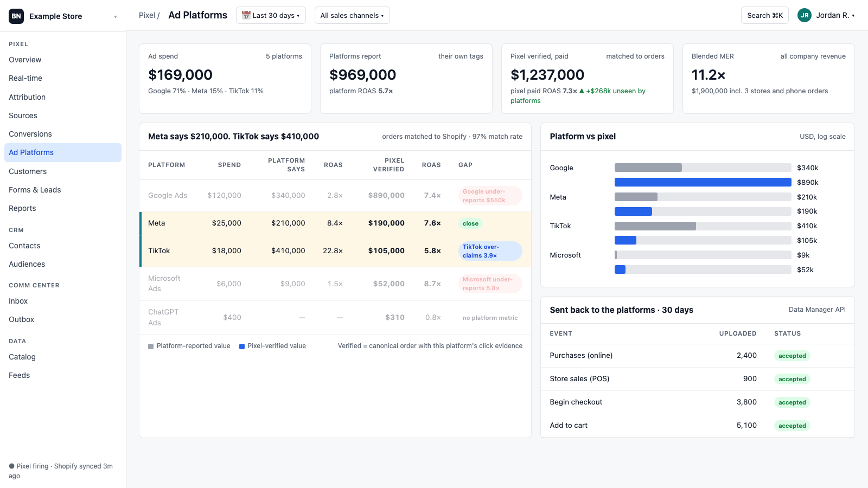
Task: Open the Comm Center Inbox
Action: coord(63,301)
